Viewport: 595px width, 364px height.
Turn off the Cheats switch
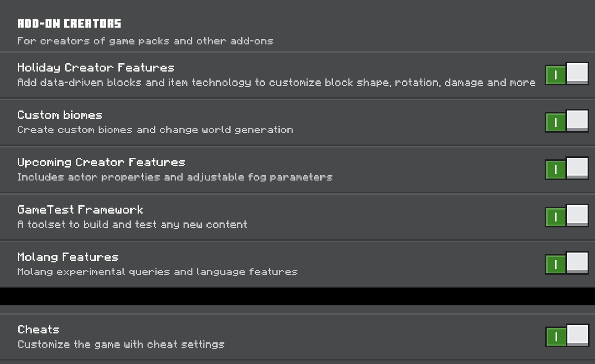point(566,336)
